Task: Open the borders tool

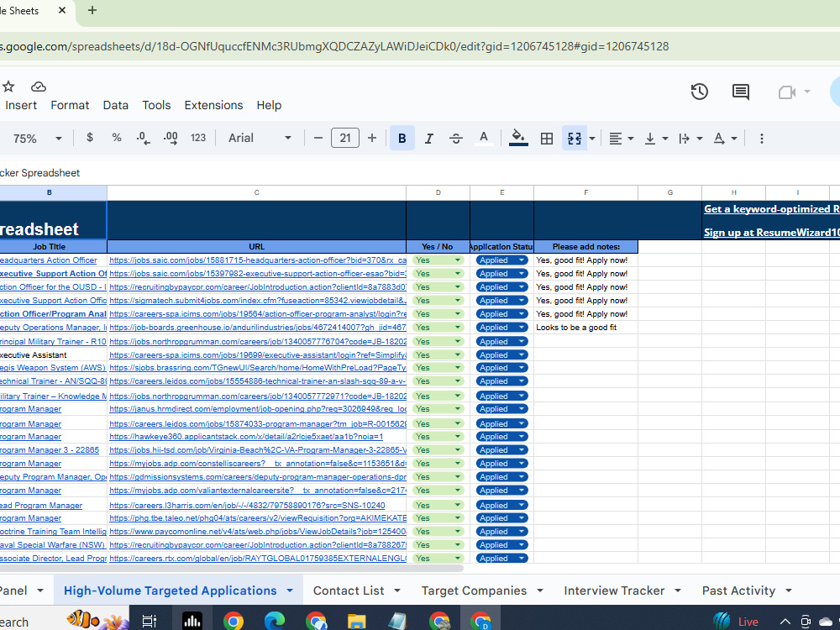Action: point(547,139)
